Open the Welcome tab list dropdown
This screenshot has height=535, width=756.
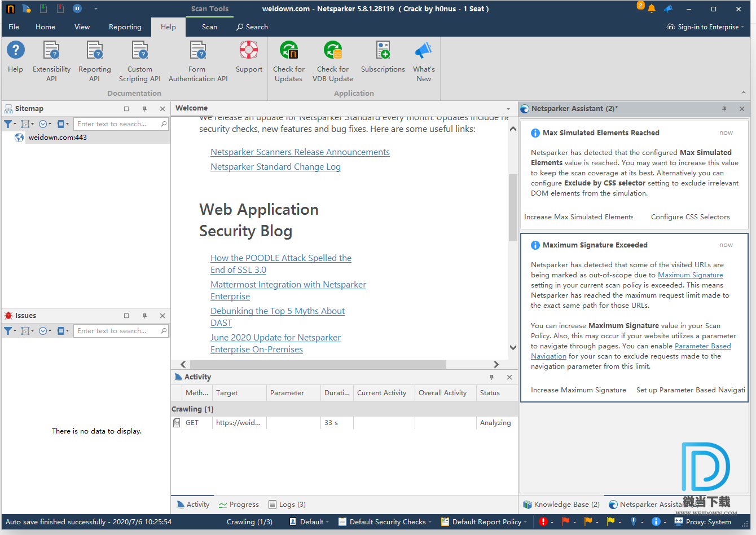pyautogui.click(x=508, y=109)
